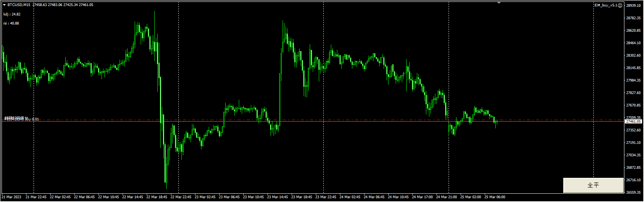644x202 pixels.
Task: Click the "22 Mar 06:45" time axis label
Action: coord(85,197)
